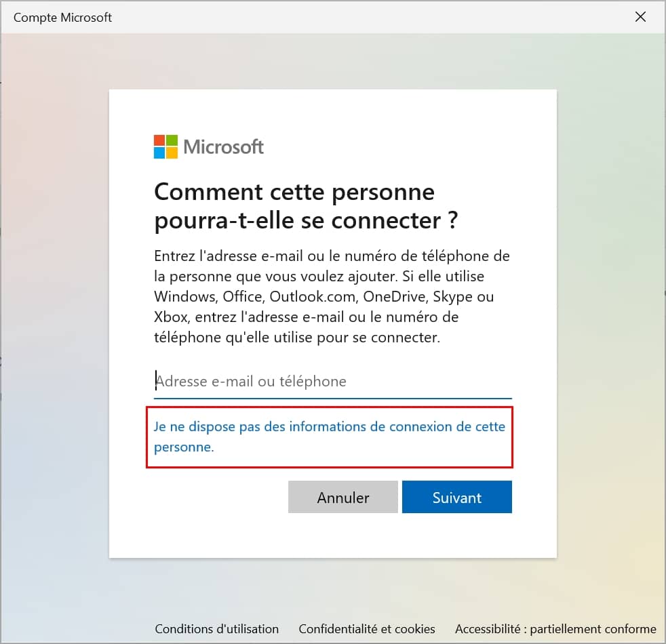Close the Compte Microsoft window
The width and height of the screenshot is (666, 644).
point(640,17)
